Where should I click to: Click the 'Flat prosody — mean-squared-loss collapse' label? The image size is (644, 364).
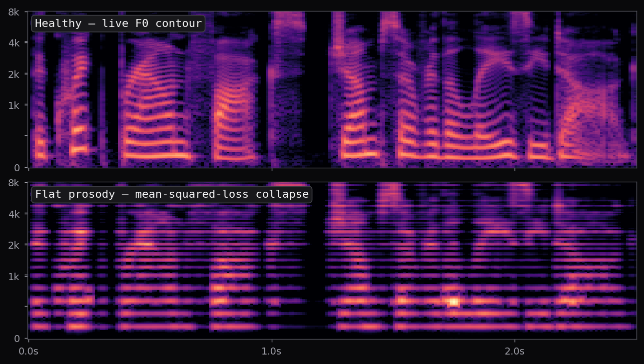171,194
